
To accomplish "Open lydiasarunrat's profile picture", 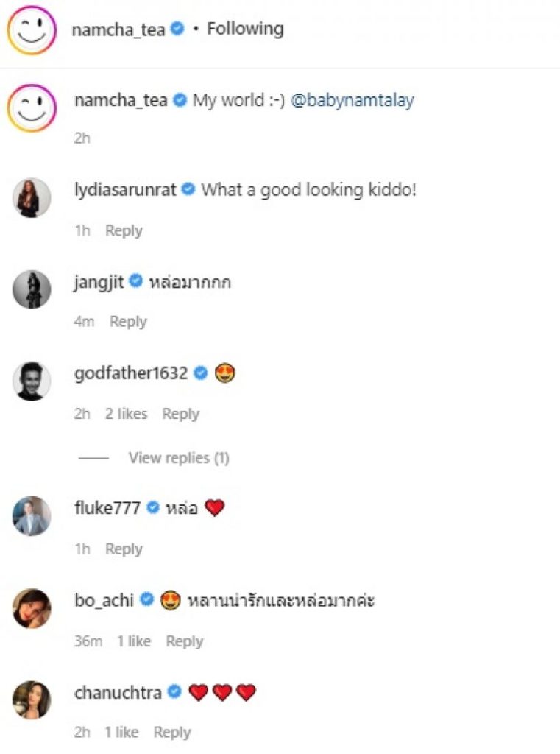I will point(32,198).
